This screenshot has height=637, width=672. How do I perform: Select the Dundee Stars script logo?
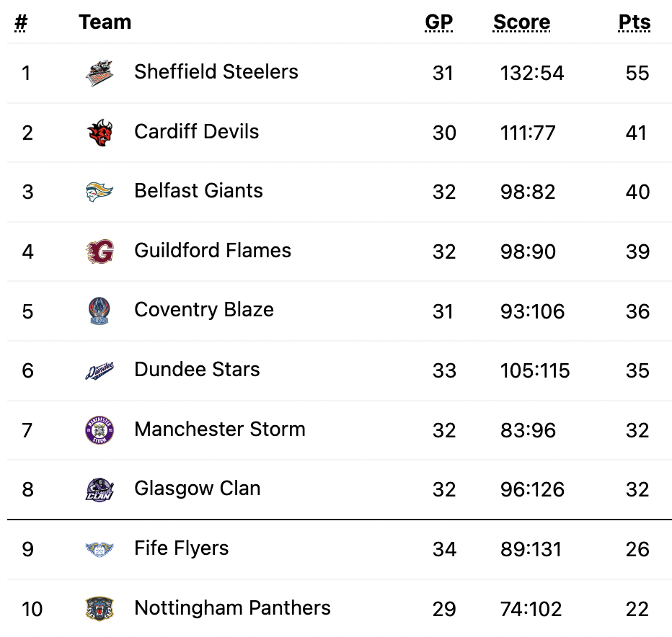pos(100,370)
